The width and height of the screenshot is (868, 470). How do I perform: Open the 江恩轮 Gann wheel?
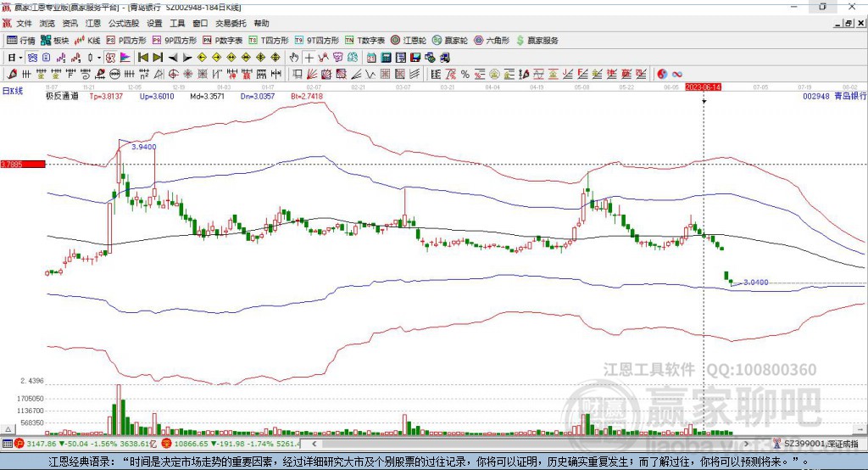tap(409, 41)
